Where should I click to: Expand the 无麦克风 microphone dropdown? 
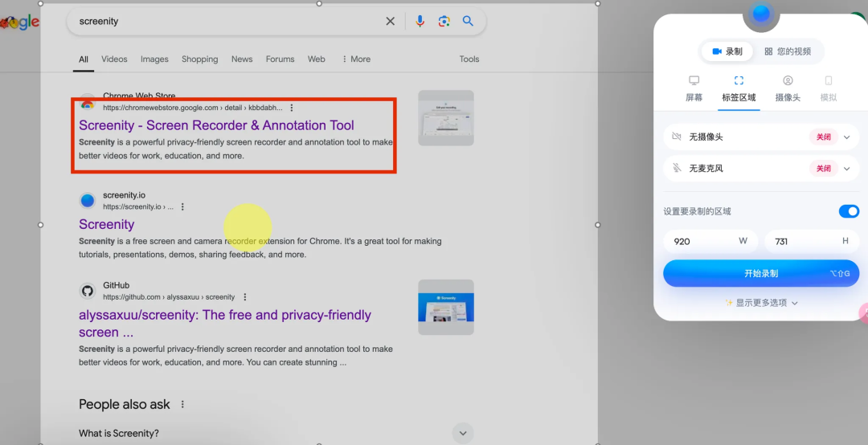pyautogui.click(x=847, y=169)
